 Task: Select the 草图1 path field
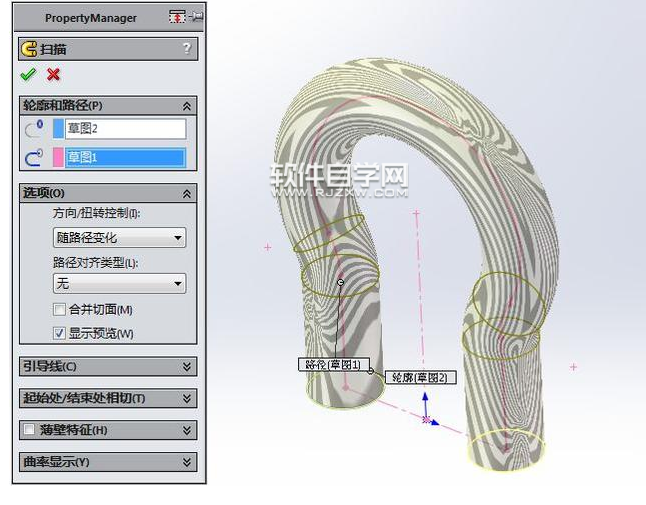[x=125, y=158]
